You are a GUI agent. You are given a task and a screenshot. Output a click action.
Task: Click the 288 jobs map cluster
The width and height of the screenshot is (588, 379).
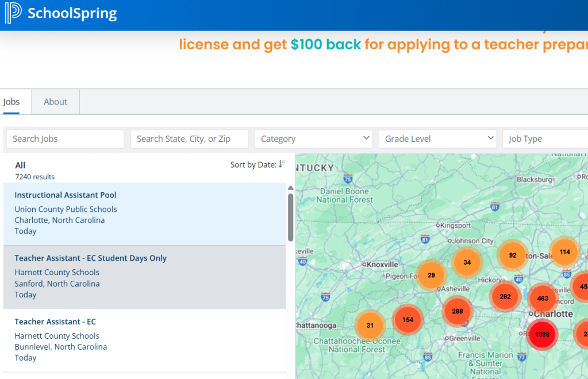pyautogui.click(x=458, y=311)
